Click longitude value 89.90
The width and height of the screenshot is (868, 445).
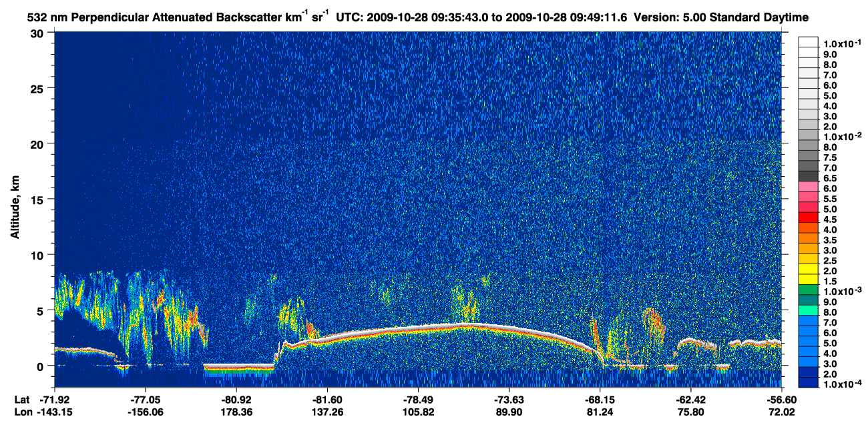click(x=509, y=412)
